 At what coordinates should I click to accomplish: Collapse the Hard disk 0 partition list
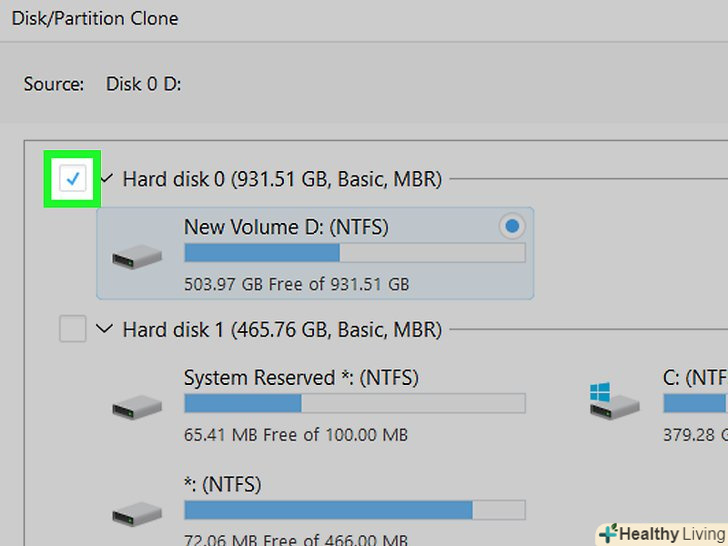(105, 179)
